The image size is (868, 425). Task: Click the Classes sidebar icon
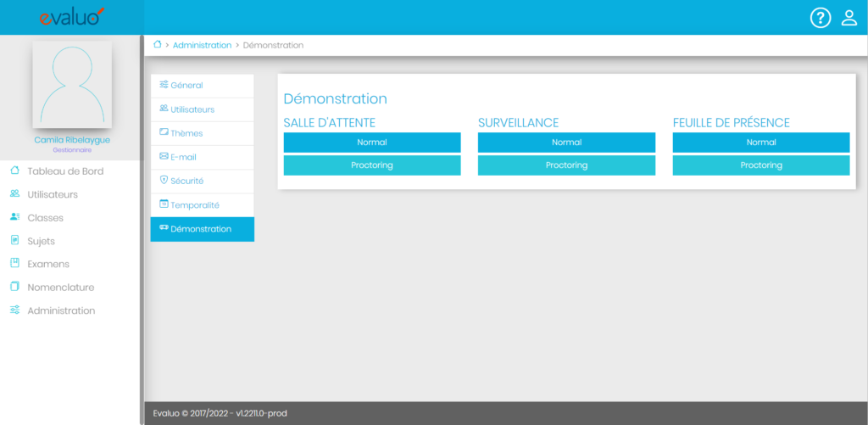pyautogui.click(x=14, y=217)
